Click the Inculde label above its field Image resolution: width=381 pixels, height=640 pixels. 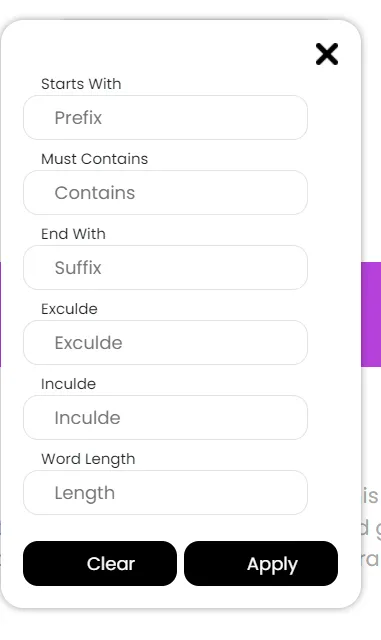coord(69,384)
